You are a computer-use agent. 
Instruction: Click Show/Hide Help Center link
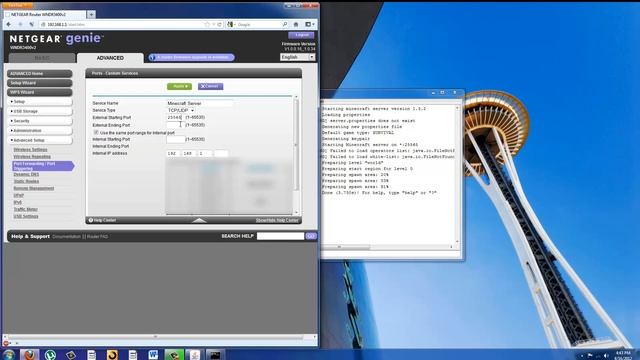(x=277, y=220)
